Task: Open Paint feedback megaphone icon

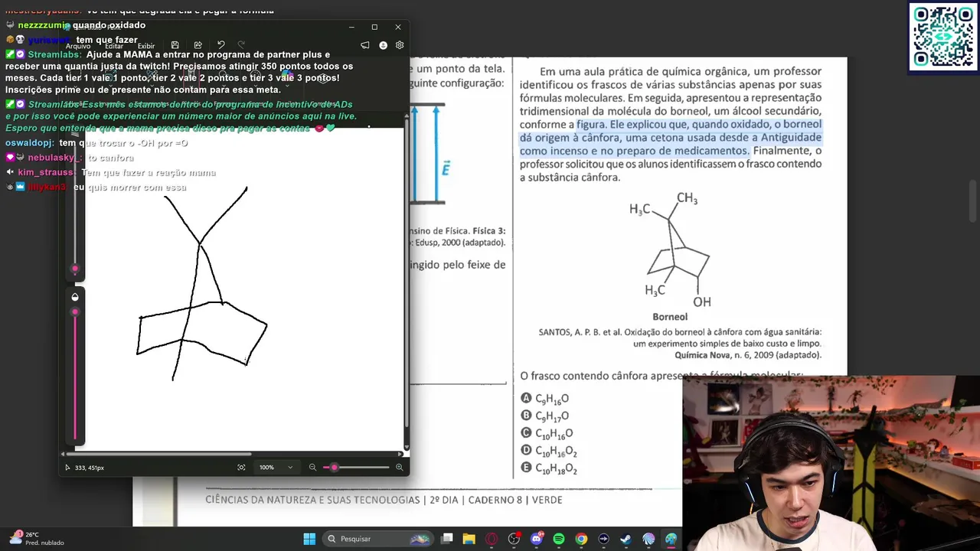Action: point(365,45)
